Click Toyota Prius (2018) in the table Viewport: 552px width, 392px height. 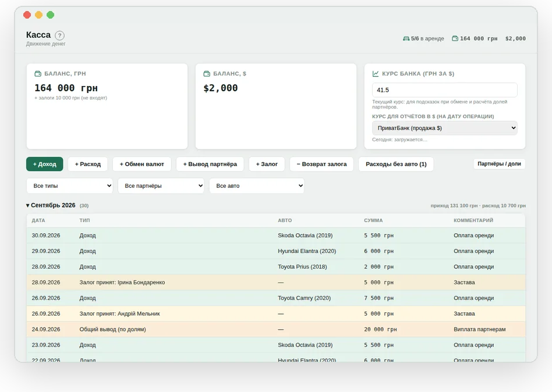pyautogui.click(x=302, y=267)
